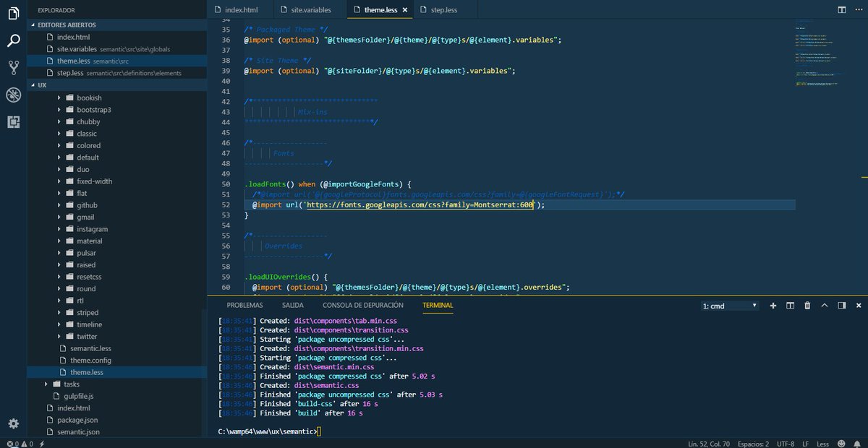
Task: Click line number 50 in the gutter
Action: (x=225, y=184)
